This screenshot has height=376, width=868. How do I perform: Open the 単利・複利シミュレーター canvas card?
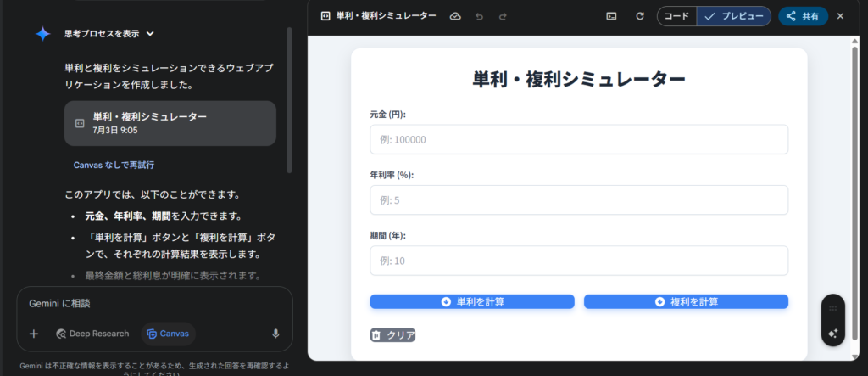click(x=170, y=123)
